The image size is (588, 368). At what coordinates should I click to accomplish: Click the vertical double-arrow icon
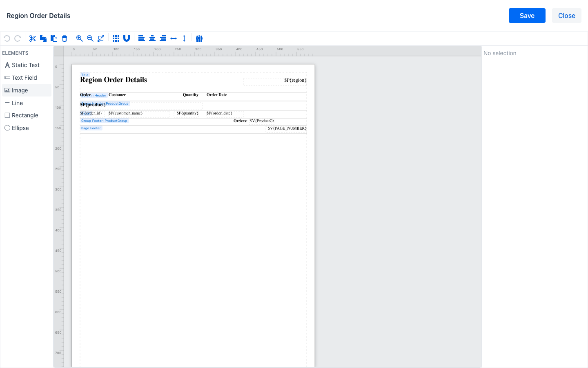point(184,38)
